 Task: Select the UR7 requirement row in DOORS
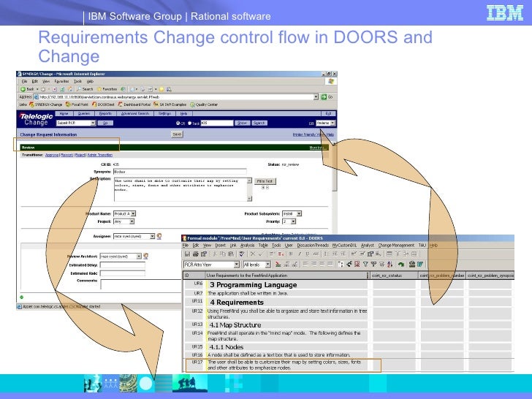tap(275, 293)
